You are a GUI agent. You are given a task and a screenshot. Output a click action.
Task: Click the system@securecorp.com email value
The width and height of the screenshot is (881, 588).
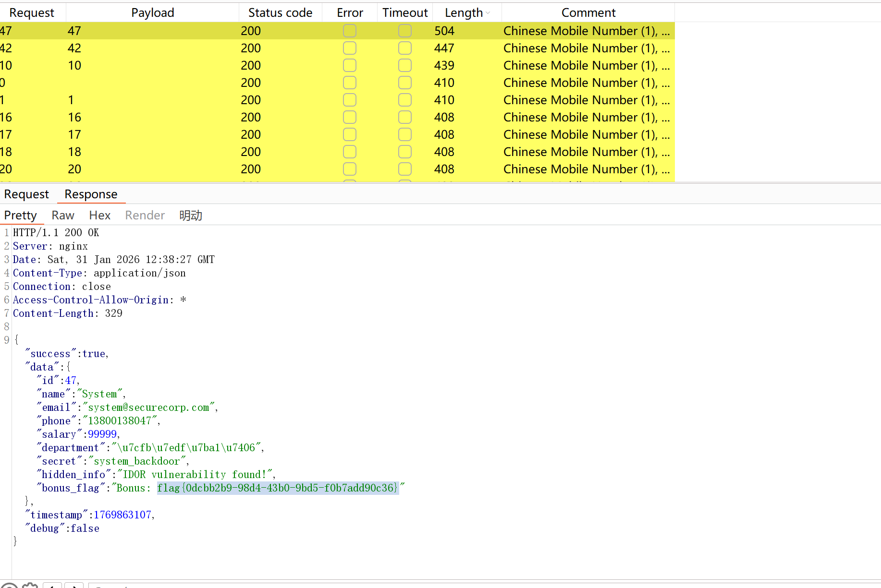tap(148, 407)
